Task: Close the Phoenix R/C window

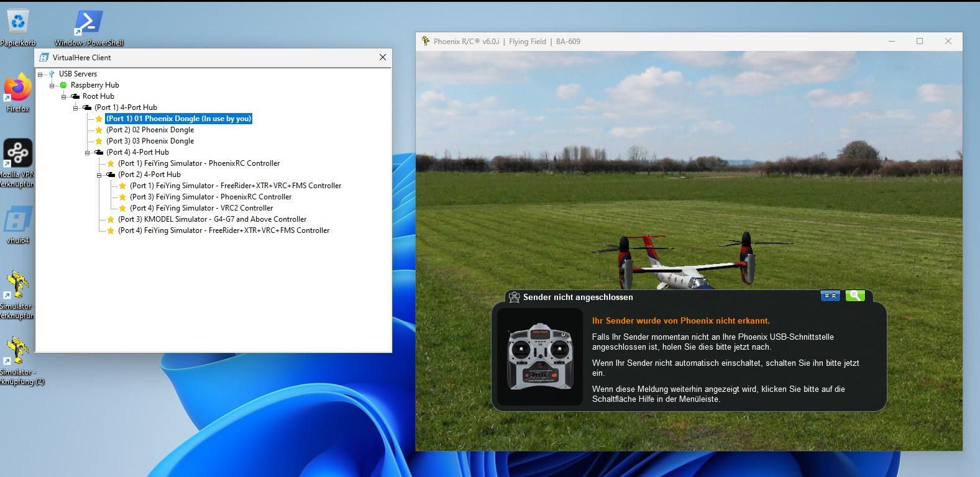Action: (948, 41)
